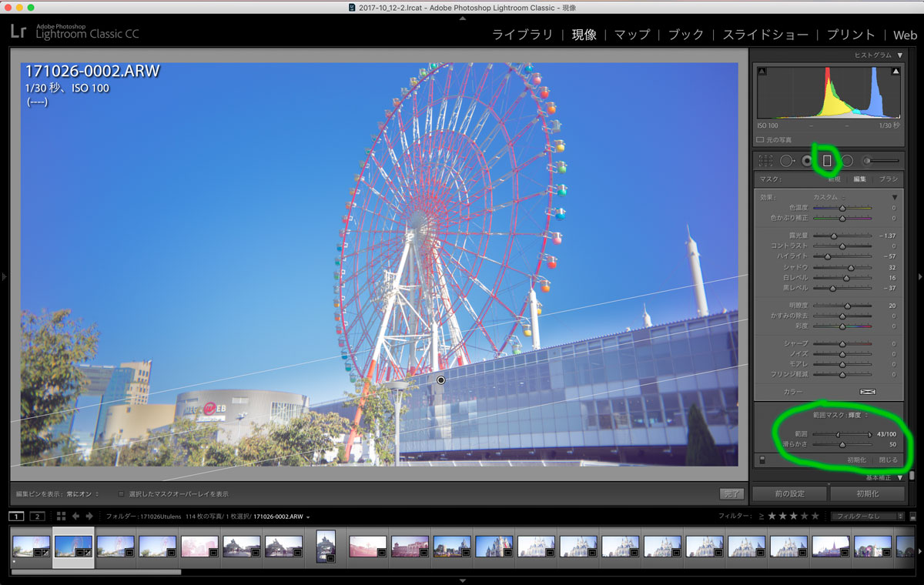Click the 色温度 slider handle

(842, 208)
